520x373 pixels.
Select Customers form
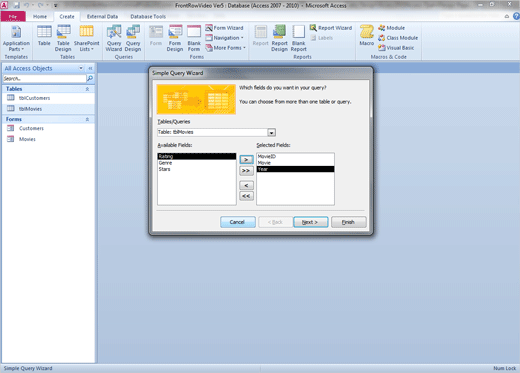coord(49,128)
